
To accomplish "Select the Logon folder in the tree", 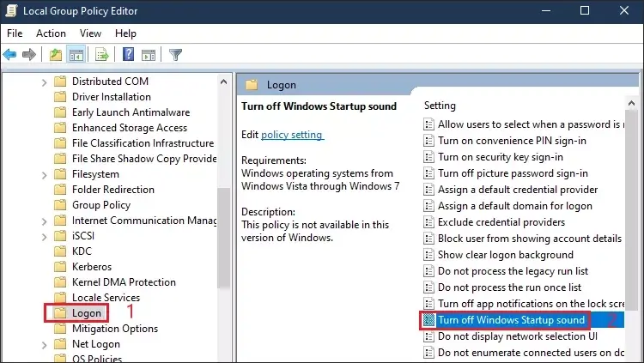I will tap(86, 313).
